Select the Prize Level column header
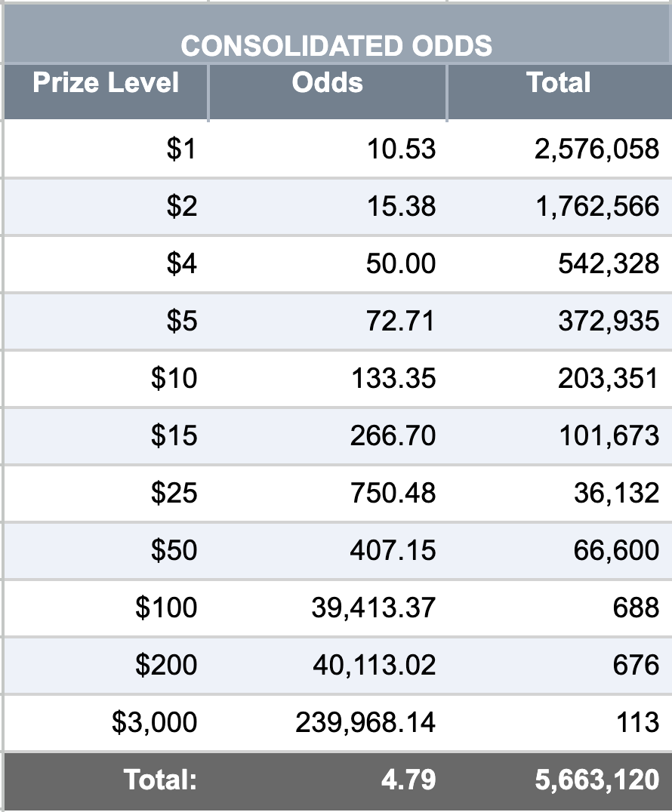 [x=106, y=92]
